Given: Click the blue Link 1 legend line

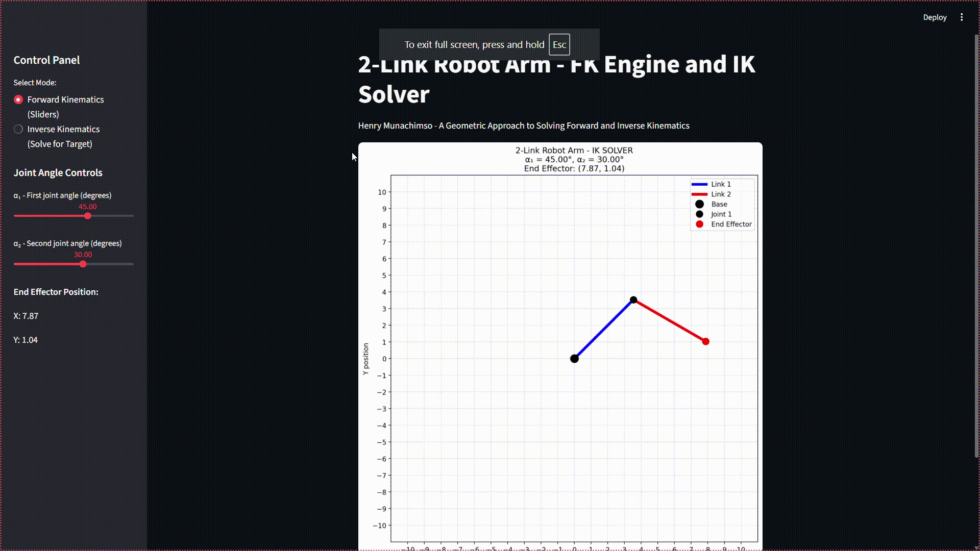Looking at the screenshot, I should click(x=699, y=184).
